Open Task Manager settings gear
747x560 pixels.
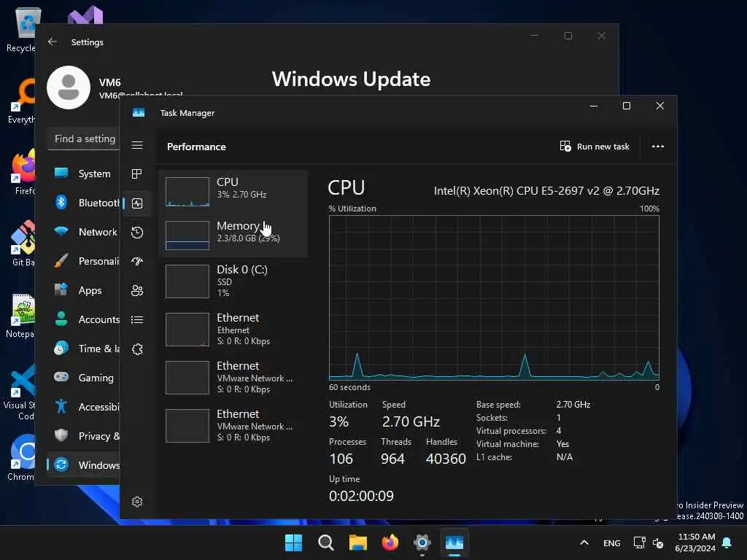click(137, 502)
